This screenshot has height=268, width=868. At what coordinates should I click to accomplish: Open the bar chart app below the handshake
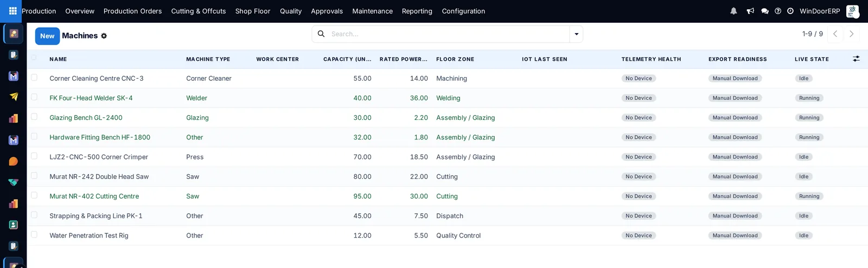[14, 203]
